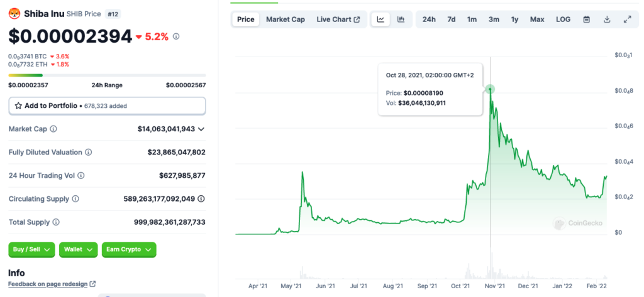Click info icon next to Fully Diluted Valuation
The height and width of the screenshot is (297, 644).
pos(88,153)
